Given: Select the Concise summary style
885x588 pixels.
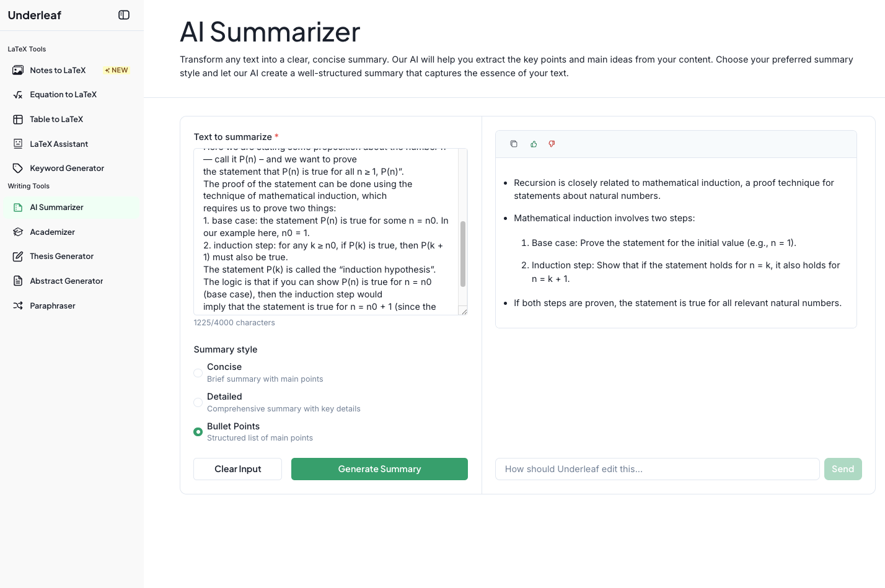Looking at the screenshot, I should [198, 372].
